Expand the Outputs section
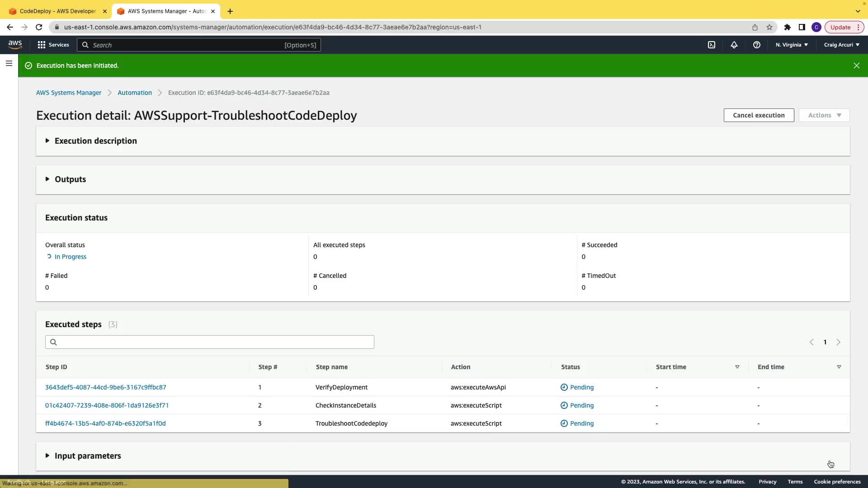The height and width of the screenshot is (488, 868). pos(70,179)
